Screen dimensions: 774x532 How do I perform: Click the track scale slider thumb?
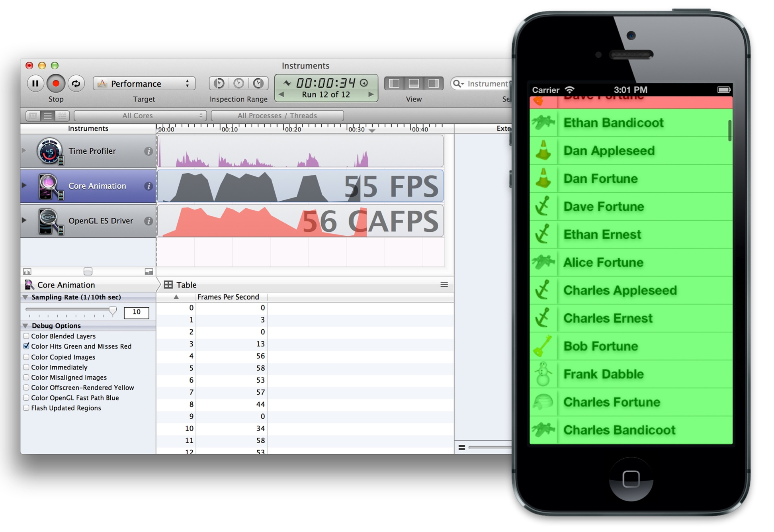[88, 271]
